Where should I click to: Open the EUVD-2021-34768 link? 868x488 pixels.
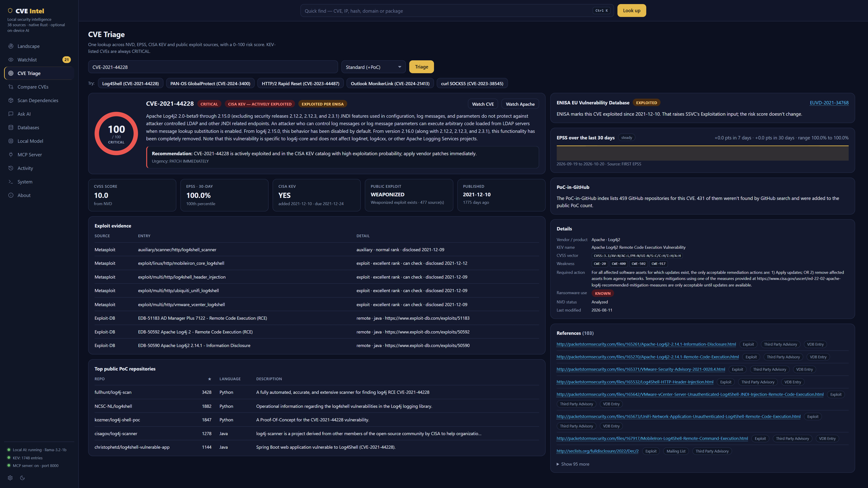click(829, 103)
